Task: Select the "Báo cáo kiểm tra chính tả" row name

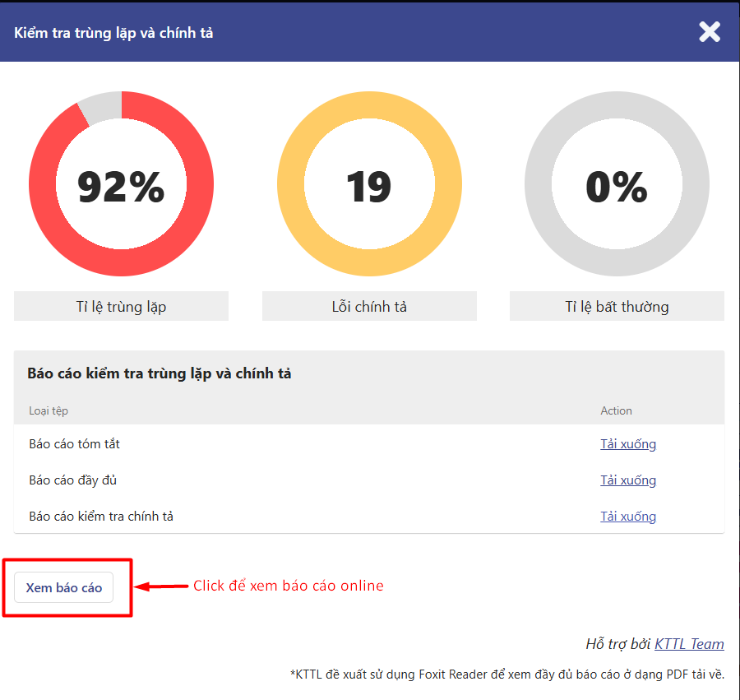Action: [101, 517]
